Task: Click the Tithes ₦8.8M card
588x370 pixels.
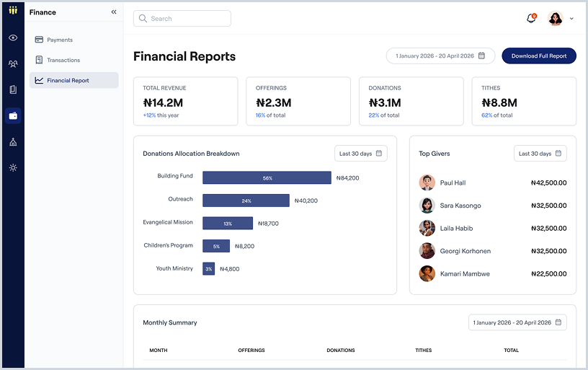Action: point(524,101)
